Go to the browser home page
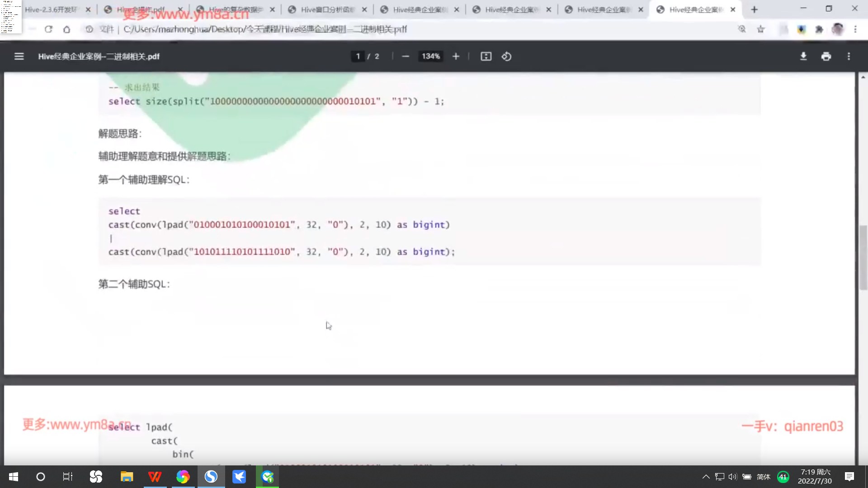This screenshot has height=488, width=868. coord(66,29)
